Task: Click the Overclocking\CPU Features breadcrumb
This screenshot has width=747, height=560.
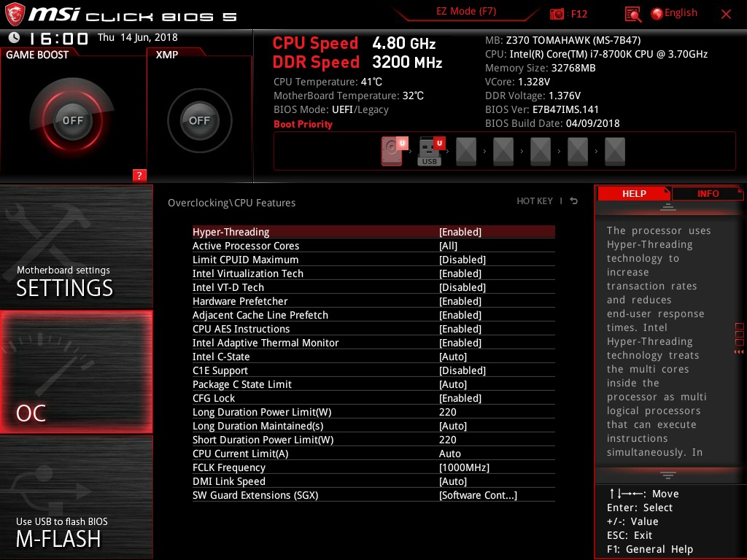Action: point(231,203)
